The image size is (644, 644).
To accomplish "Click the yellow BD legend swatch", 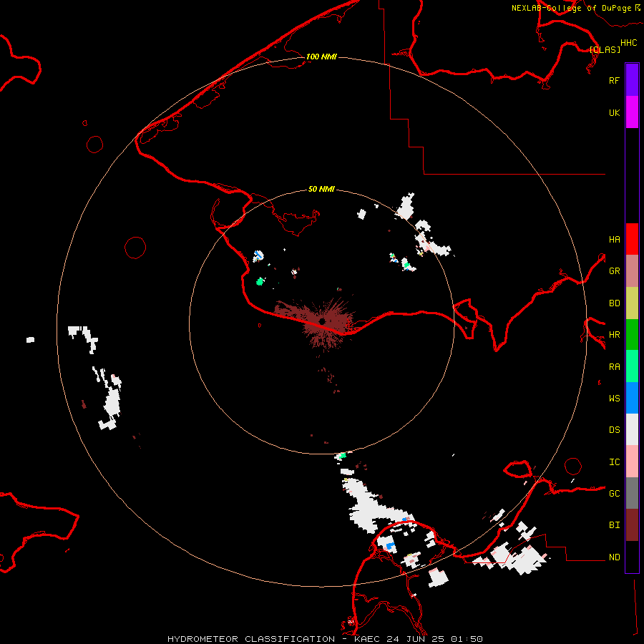I will click(632, 303).
